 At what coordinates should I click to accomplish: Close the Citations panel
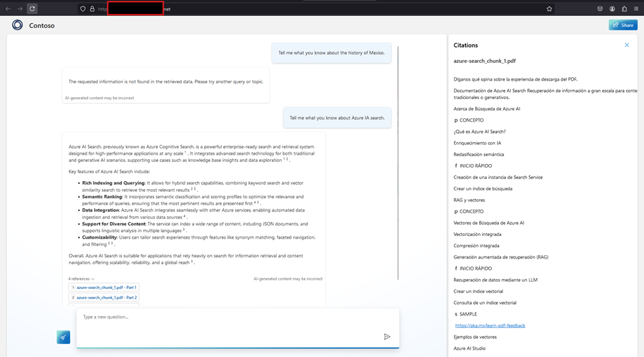point(627,45)
